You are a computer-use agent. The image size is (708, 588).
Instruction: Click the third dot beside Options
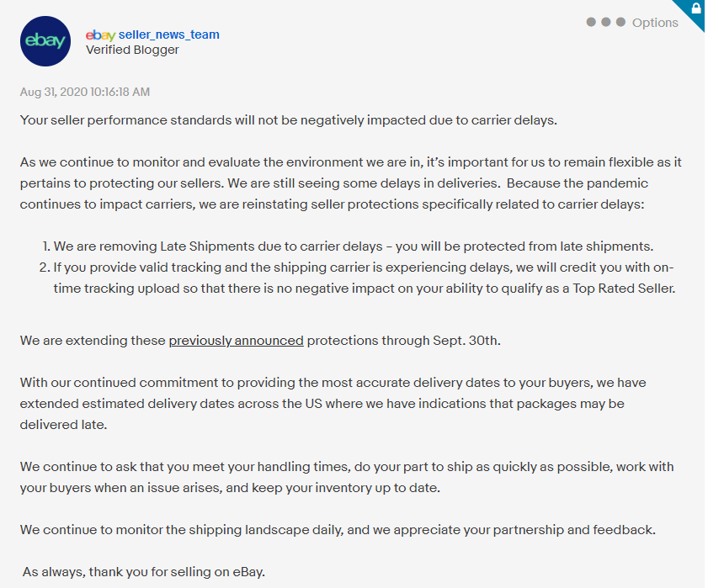pos(620,22)
